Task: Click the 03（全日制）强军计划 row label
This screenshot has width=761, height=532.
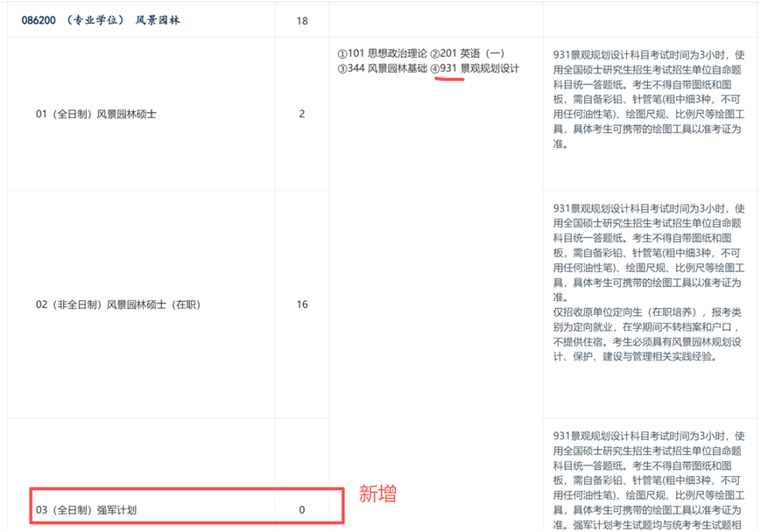Action: (86, 509)
